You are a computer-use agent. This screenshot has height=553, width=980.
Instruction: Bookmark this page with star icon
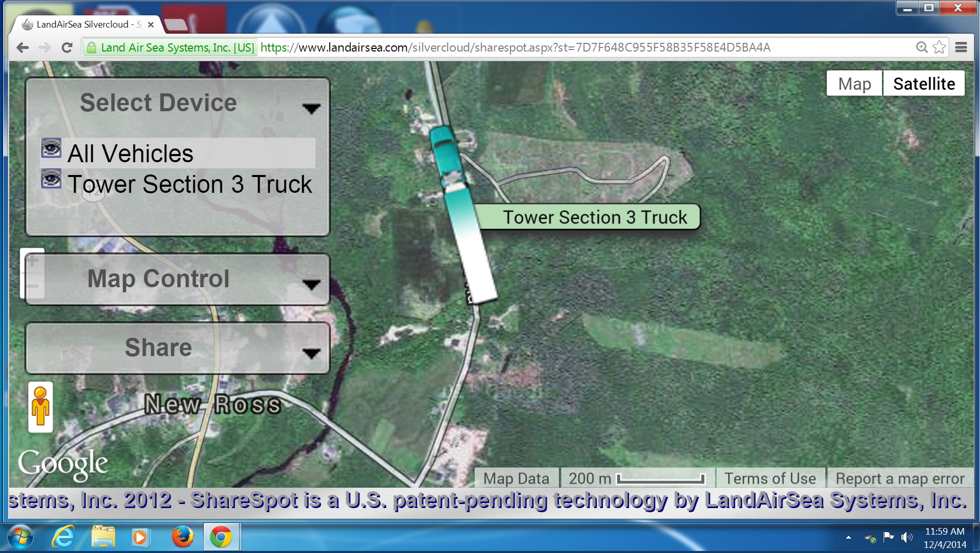click(939, 47)
